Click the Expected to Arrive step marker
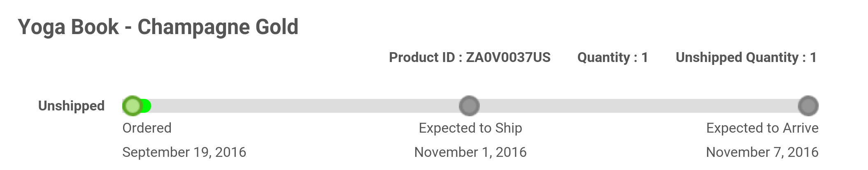 [808, 106]
